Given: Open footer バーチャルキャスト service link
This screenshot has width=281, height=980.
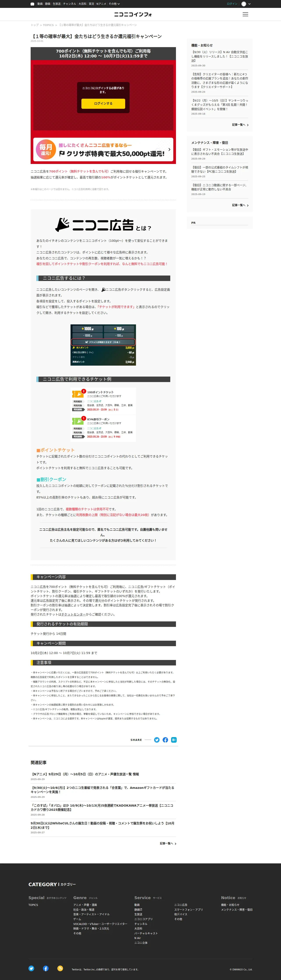Looking at the screenshot, I should tap(146, 933).
